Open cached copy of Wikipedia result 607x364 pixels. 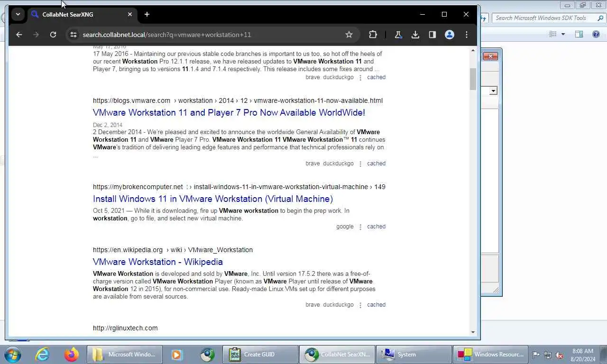point(376,305)
